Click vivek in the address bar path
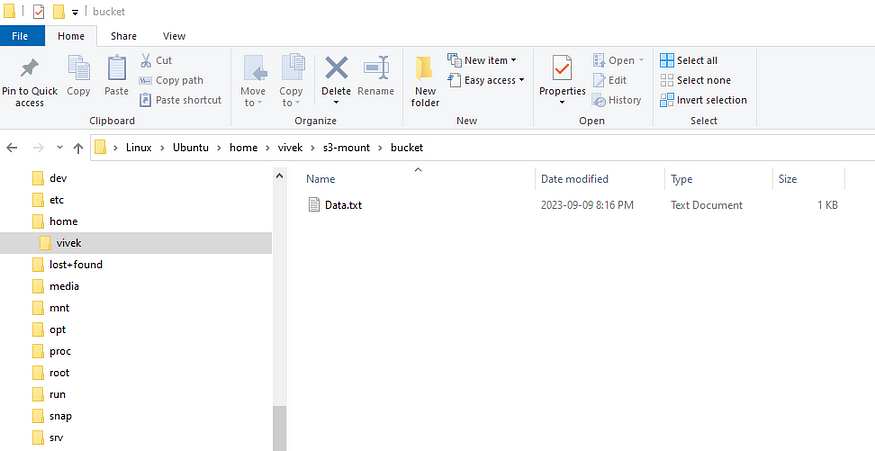This screenshot has height=451, width=875. pos(290,147)
